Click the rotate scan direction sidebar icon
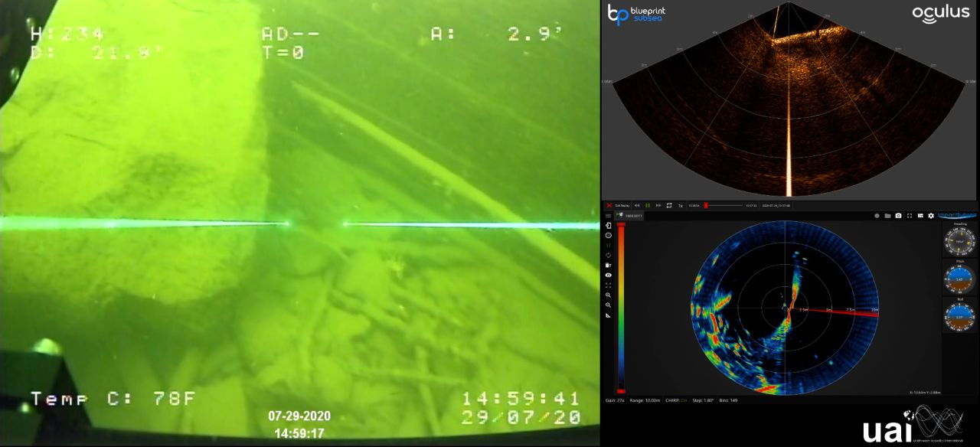 [609, 256]
